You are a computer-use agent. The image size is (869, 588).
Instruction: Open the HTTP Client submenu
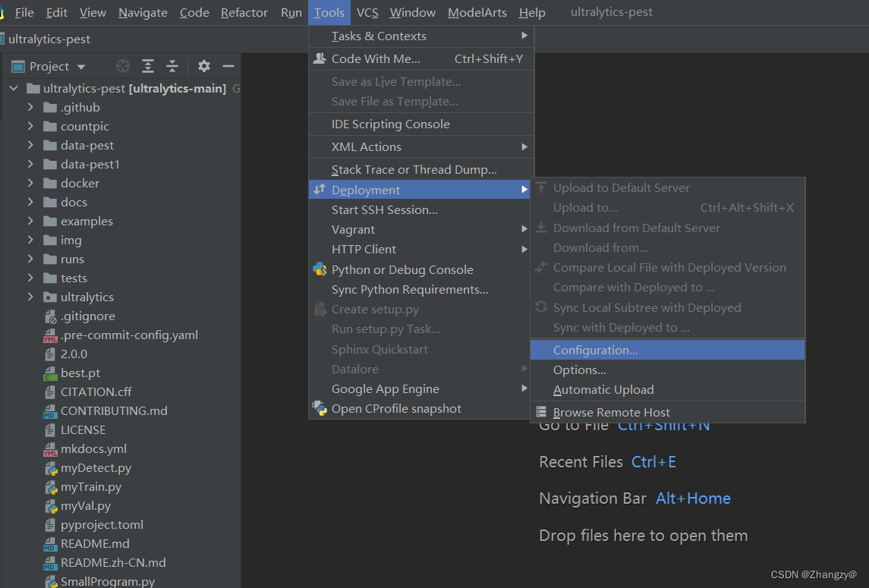[421, 250]
